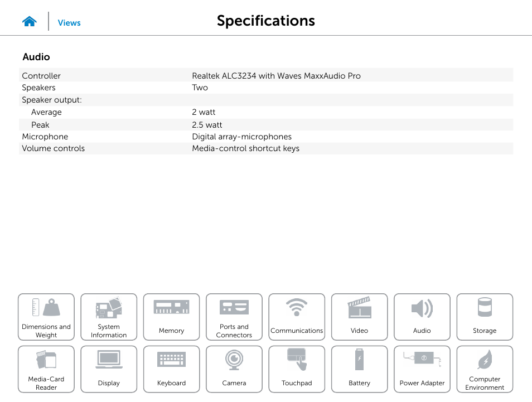Select the Audio specifications tile

coord(422,317)
